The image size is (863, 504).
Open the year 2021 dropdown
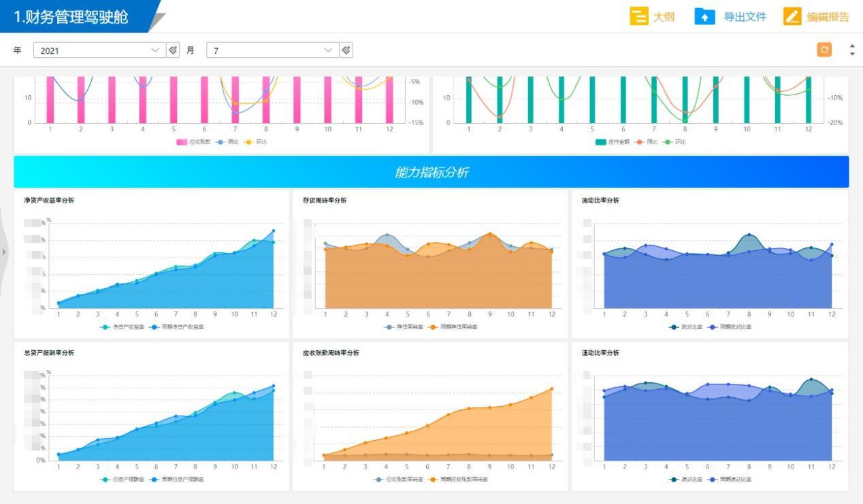point(99,50)
